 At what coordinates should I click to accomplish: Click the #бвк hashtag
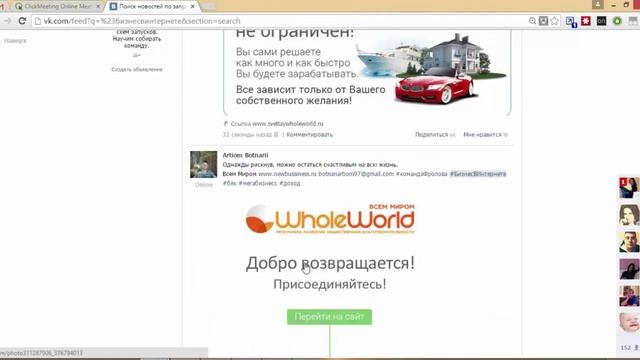[x=229, y=183]
